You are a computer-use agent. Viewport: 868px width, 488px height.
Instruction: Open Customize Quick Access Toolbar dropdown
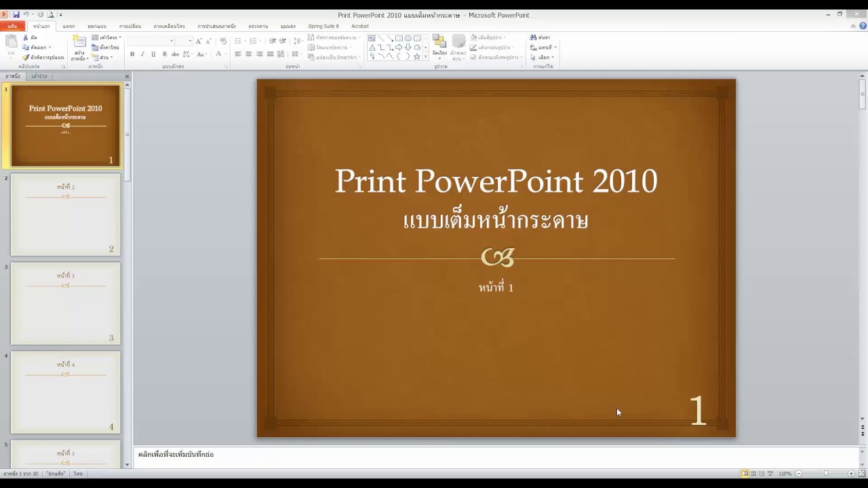click(x=60, y=14)
